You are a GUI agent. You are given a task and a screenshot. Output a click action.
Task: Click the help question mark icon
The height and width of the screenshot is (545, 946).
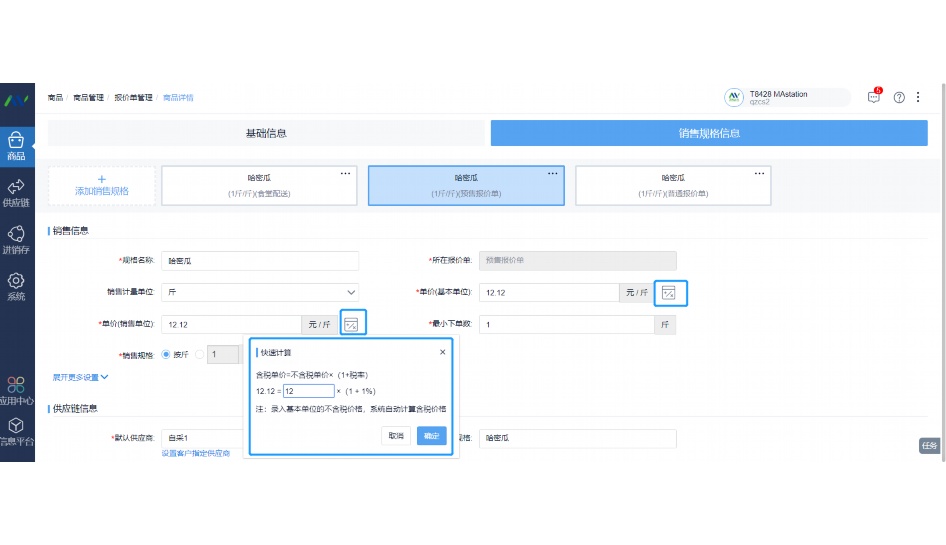899,97
